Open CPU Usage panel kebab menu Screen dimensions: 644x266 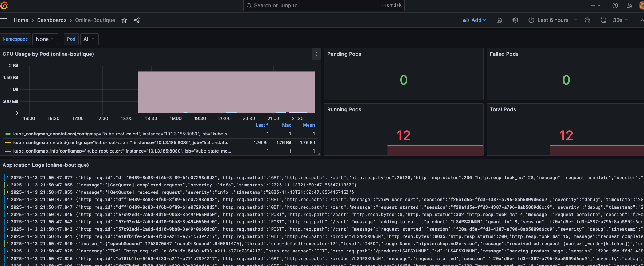[x=316, y=54]
